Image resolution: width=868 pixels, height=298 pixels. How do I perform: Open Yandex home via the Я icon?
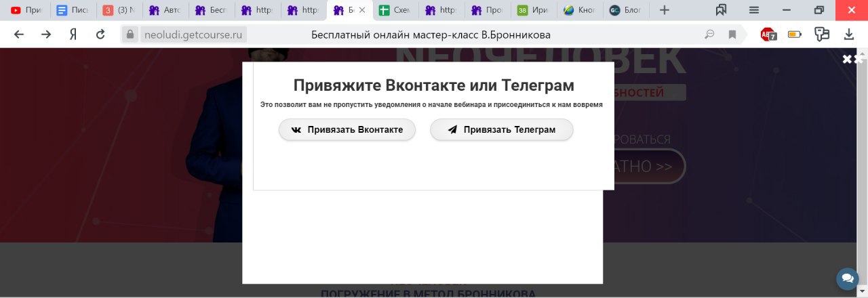click(73, 35)
